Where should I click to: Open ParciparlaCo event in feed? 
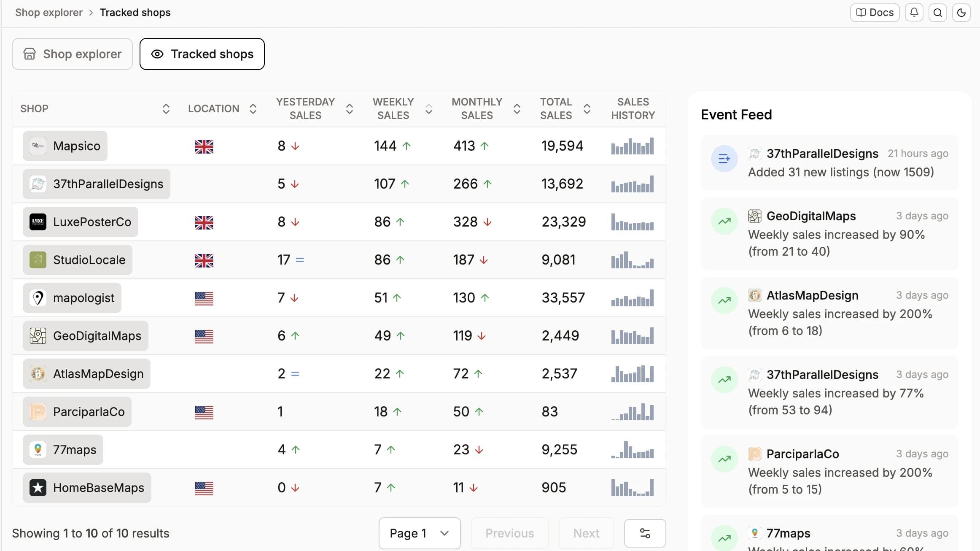[x=829, y=472]
